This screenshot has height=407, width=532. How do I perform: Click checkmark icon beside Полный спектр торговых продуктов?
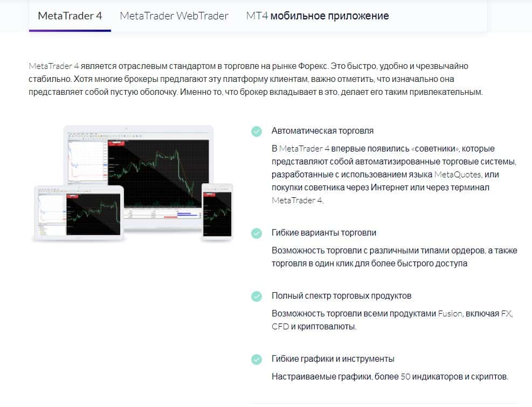257,296
